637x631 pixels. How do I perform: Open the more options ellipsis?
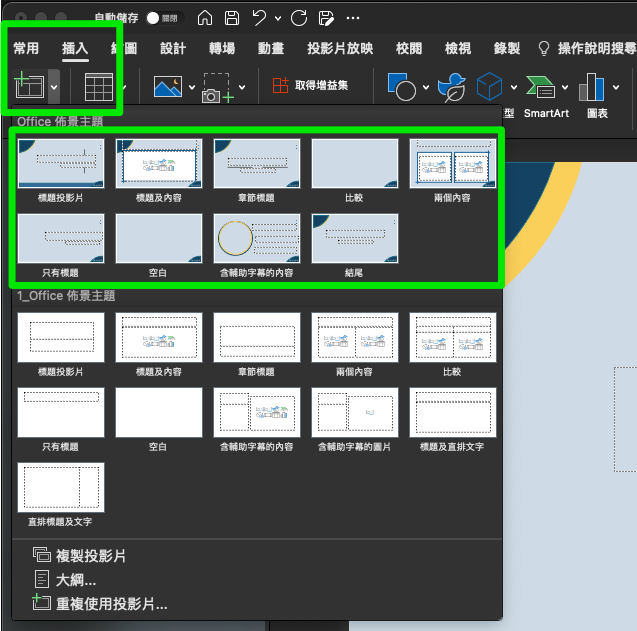click(x=353, y=18)
